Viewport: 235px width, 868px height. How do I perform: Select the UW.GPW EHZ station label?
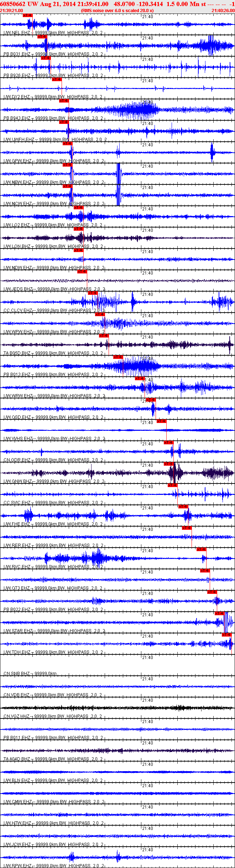pos(17,161)
